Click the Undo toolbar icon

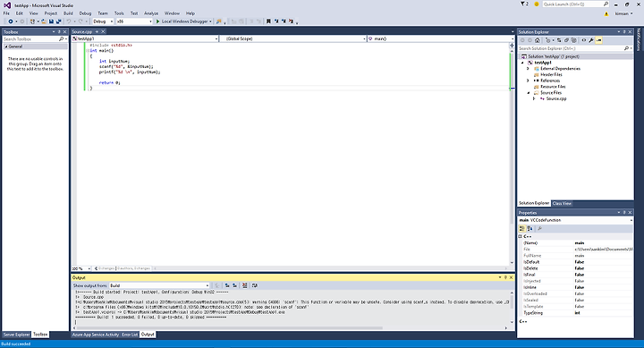click(x=69, y=21)
